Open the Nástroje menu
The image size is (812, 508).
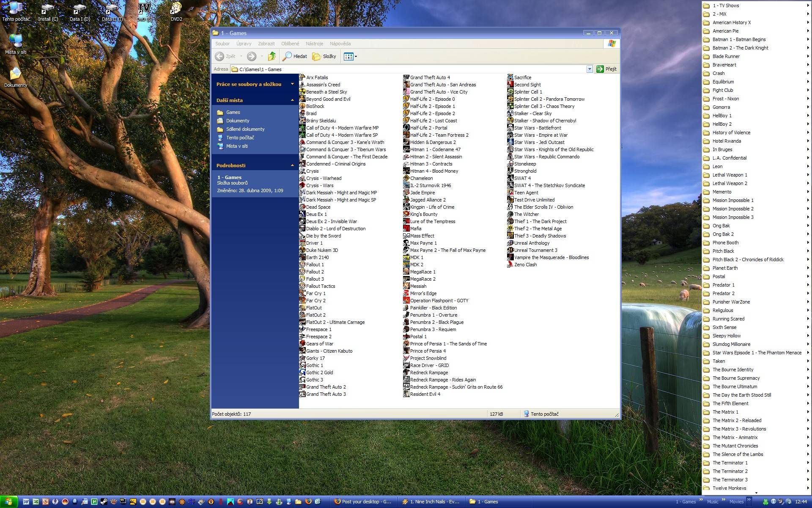point(314,44)
